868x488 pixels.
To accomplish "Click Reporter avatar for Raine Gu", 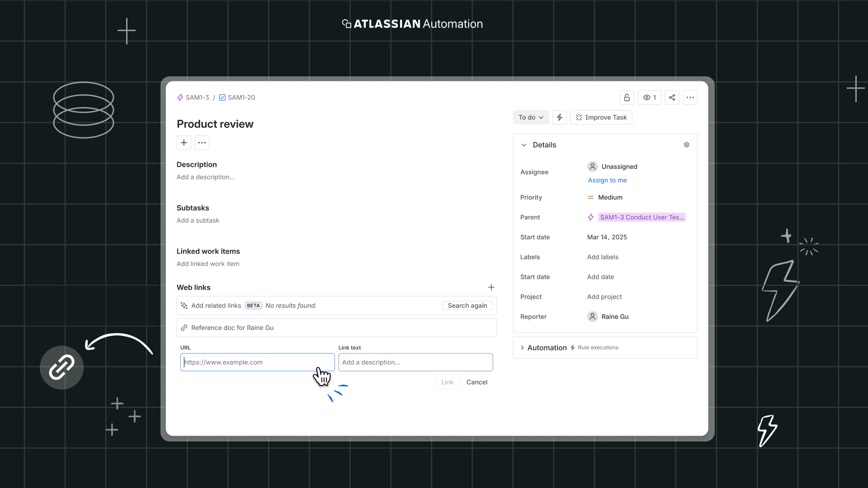I will click(592, 316).
